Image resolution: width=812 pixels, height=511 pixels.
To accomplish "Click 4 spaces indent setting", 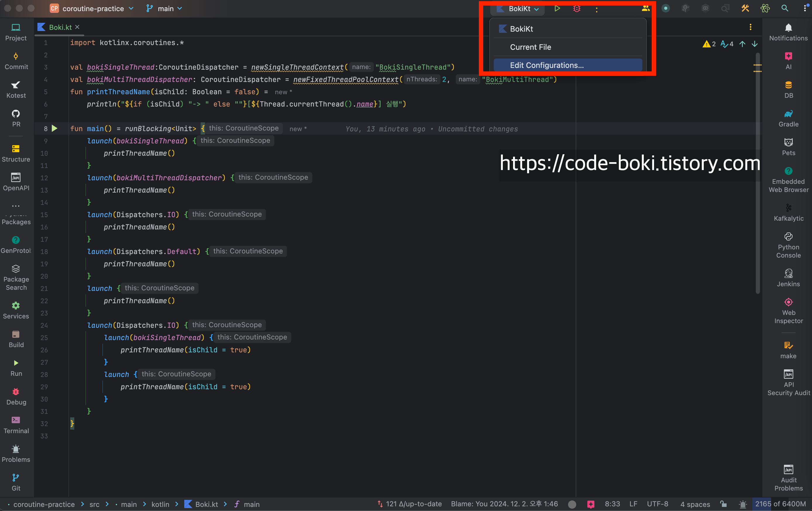I will tap(695, 504).
